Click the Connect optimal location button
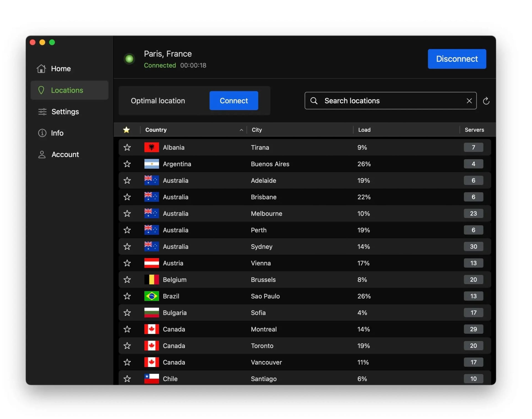Image resolution: width=532 pixels, height=419 pixels. [x=234, y=101]
